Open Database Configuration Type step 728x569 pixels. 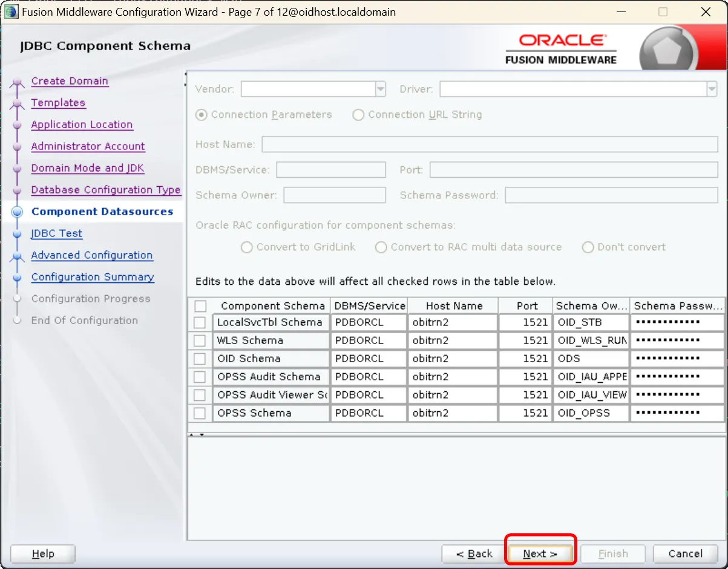coord(106,190)
